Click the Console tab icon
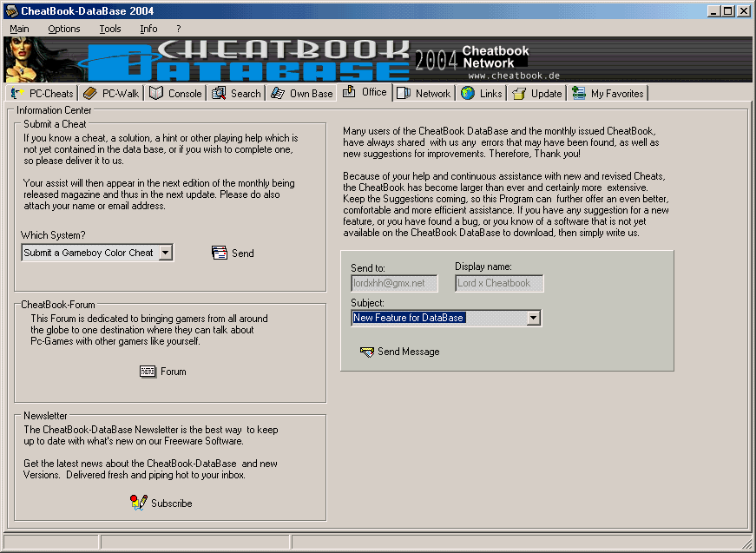756x553 pixels. (156, 94)
